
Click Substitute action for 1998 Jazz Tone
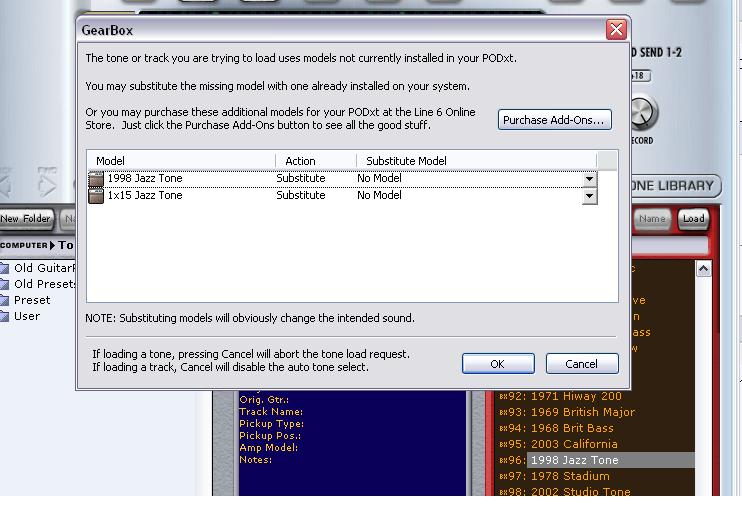click(301, 178)
